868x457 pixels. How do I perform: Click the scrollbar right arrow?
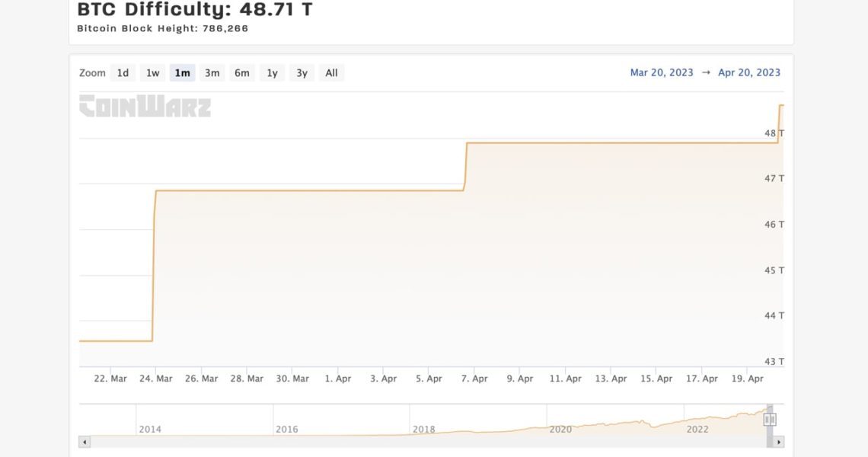[x=778, y=442]
